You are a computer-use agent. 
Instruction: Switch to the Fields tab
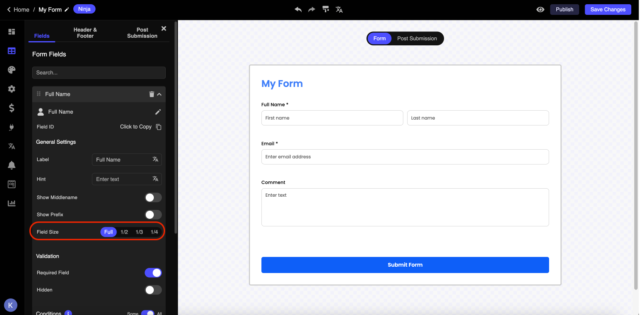pyautogui.click(x=42, y=36)
